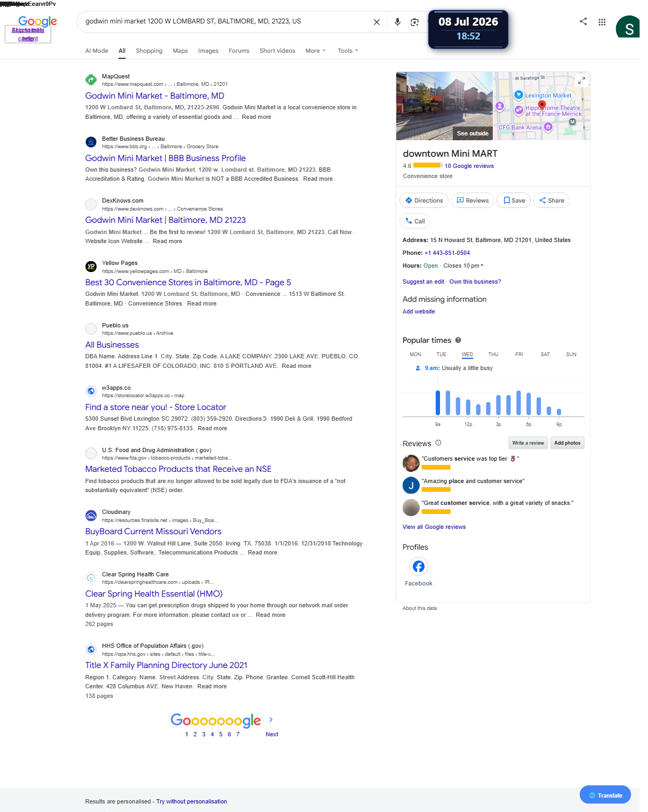Open Godwin Mini Market - Baltimore, MD result
Viewport: 648px width, 812px height.
coord(155,96)
